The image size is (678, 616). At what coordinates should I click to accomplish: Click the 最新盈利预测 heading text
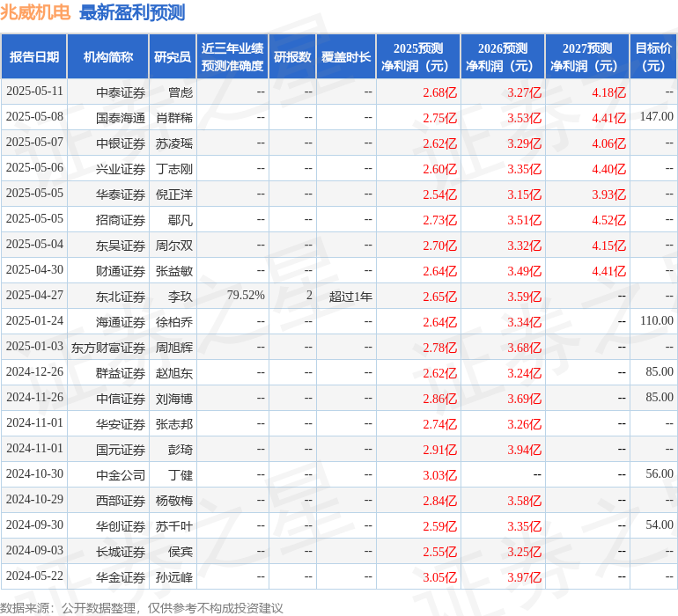(132, 12)
